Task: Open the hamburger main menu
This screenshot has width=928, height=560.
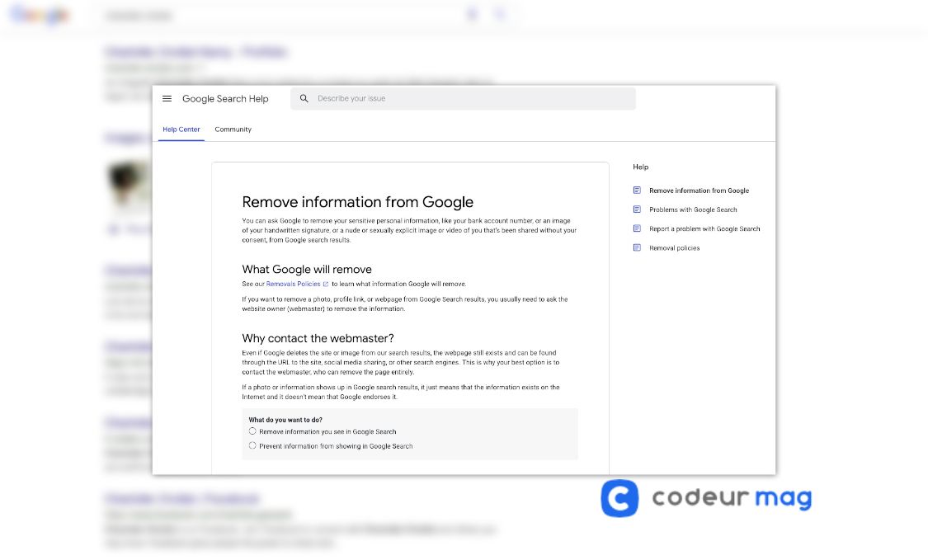Action: [x=167, y=99]
